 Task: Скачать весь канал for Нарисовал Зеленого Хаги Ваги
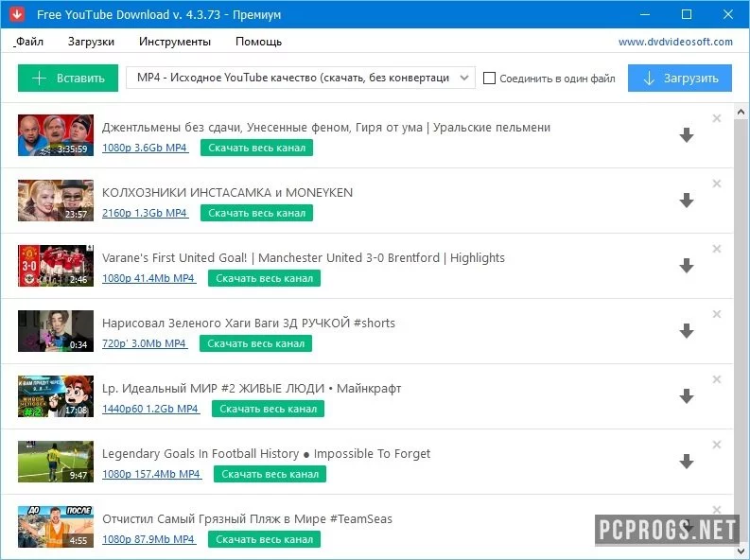click(256, 343)
